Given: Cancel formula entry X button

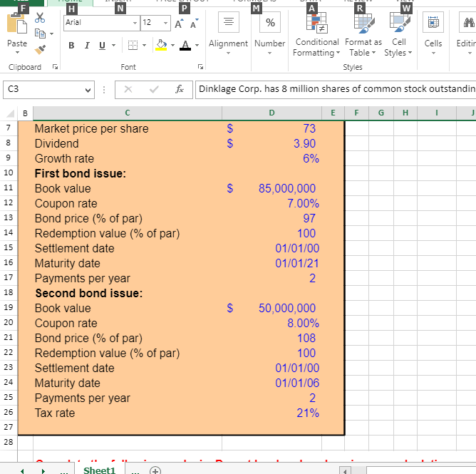Looking at the screenshot, I should pyautogui.click(x=128, y=89).
